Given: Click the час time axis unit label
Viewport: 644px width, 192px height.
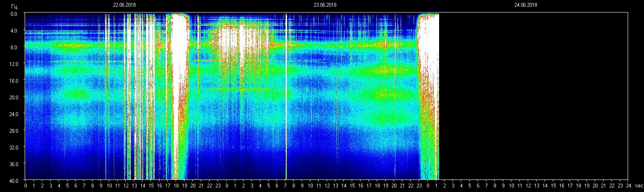Looking at the screenshot, I should tap(638, 186).
